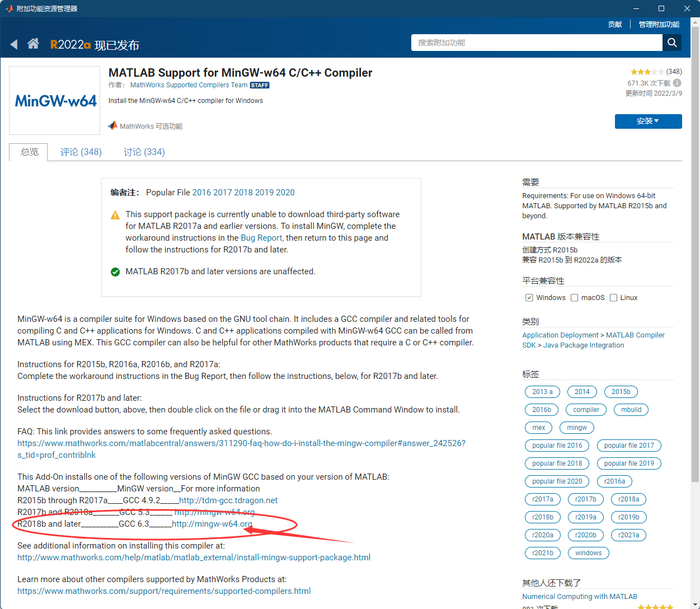Click the 搜索附加功能 search field
This screenshot has width=700, height=609.
[x=534, y=43]
